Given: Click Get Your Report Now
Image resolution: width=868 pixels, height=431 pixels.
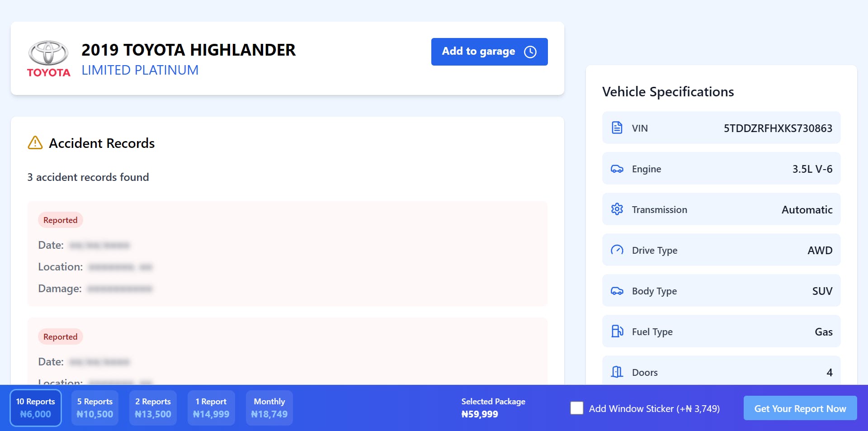Looking at the screenshot, I should coord(800,408).
